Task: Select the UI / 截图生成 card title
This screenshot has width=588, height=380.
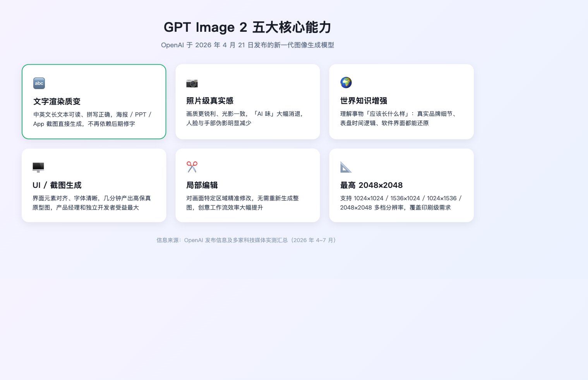Action: (57, 185)
